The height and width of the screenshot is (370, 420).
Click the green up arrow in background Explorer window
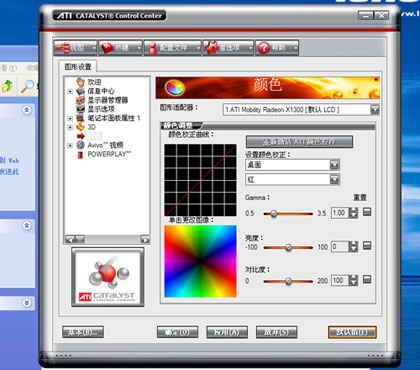click(x=7, y=86)
